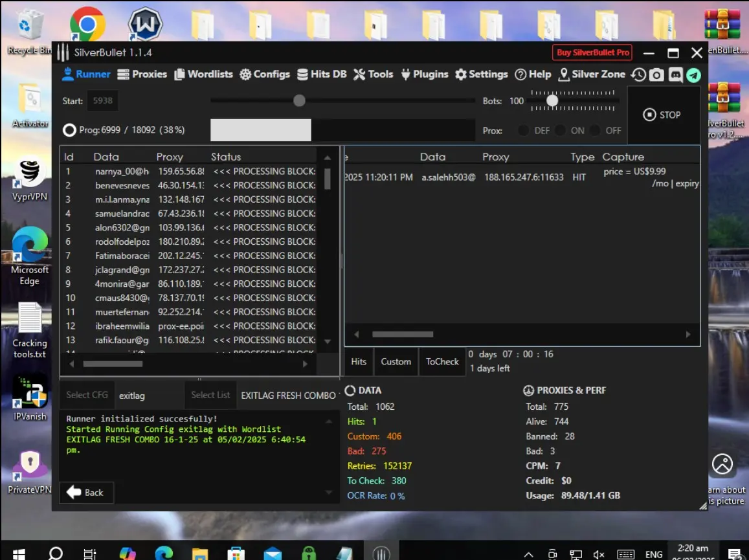
Task: Click the bots list right scroll arrow
Action: point(306,364)
